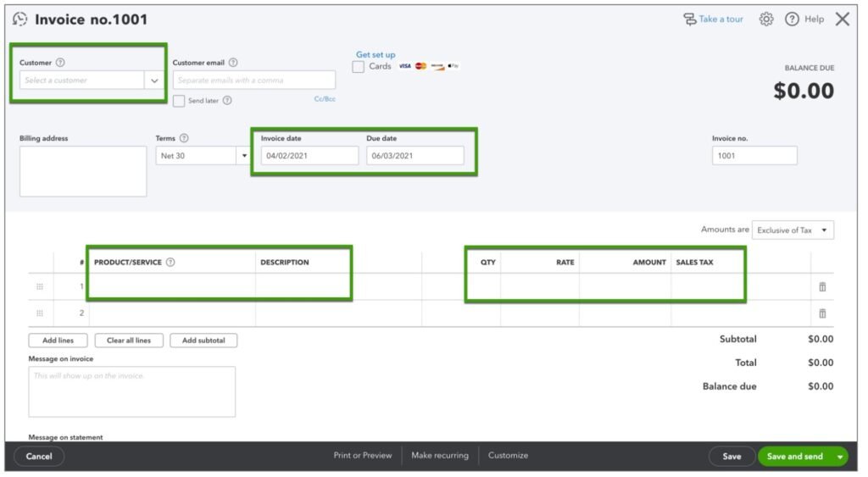868x477 pixels.
Task: Click the Invoice date field
Action: tap(310, 156)
